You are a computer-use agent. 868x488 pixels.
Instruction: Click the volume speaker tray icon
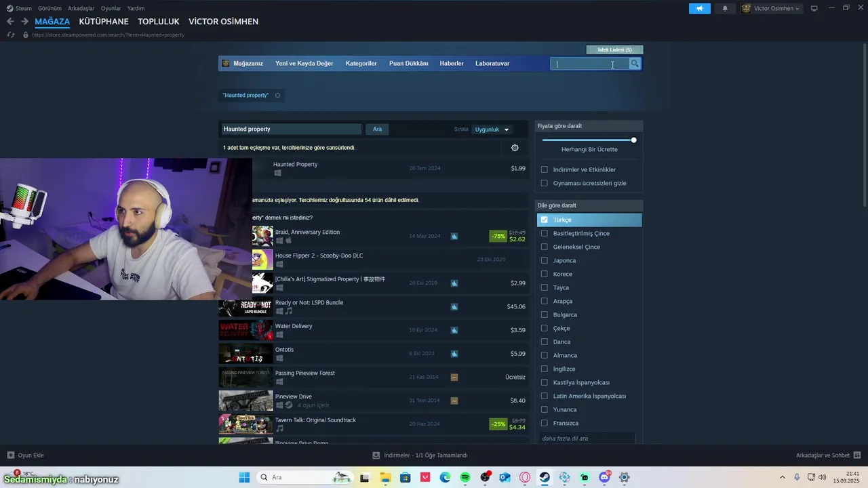823,477
